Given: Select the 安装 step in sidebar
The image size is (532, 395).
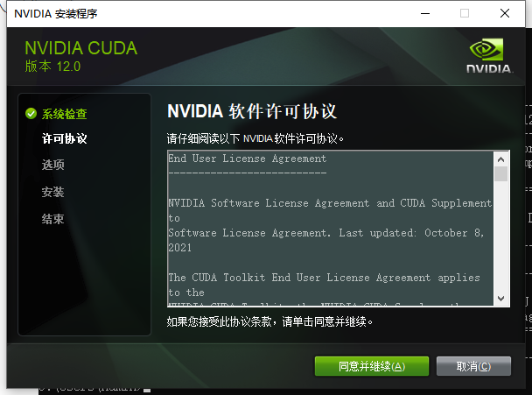Looking at the screenshot, I should pos(52,192).
